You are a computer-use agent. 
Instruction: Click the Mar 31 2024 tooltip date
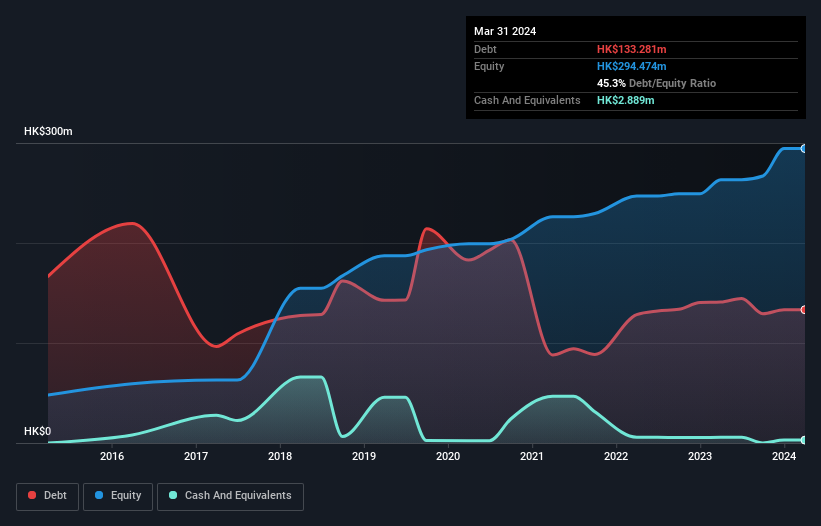pos(505,31)
